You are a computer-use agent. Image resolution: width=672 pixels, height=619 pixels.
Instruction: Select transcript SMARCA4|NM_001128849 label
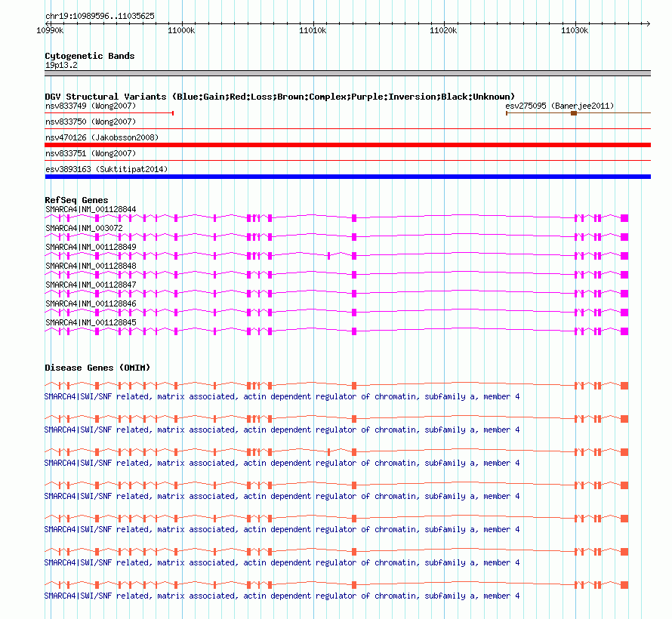point(91,247)
